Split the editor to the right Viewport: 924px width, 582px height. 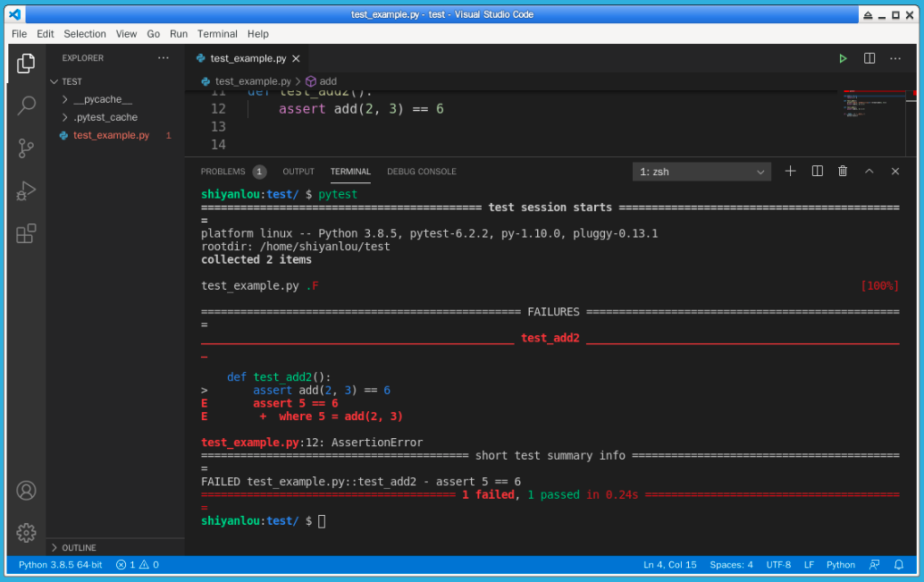pyautogui.click(x=869, y=58)
